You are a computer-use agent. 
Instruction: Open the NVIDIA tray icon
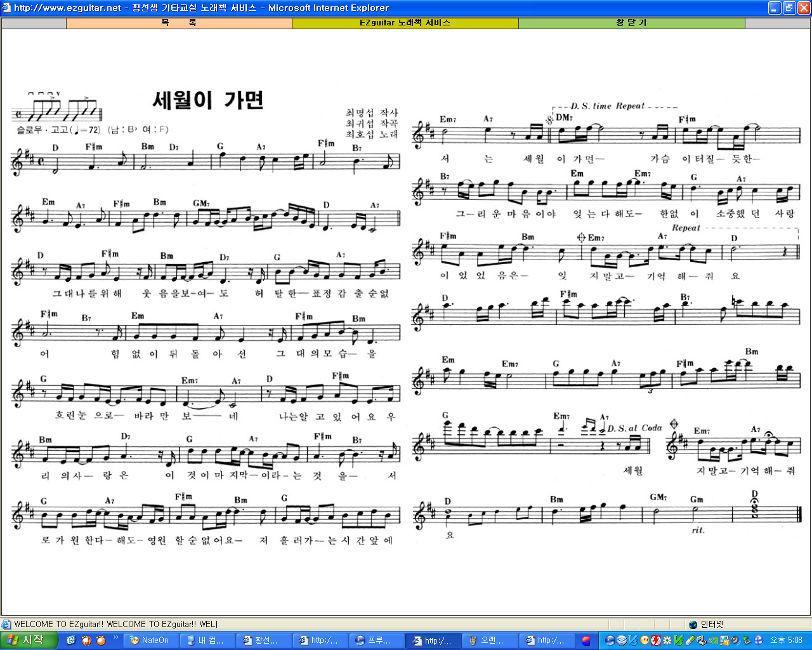tap(712, 640)
